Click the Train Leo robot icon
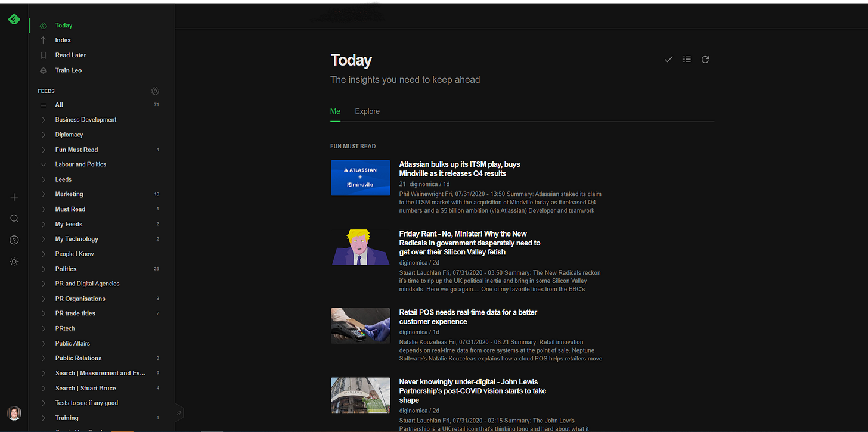 tap(43, 70)
